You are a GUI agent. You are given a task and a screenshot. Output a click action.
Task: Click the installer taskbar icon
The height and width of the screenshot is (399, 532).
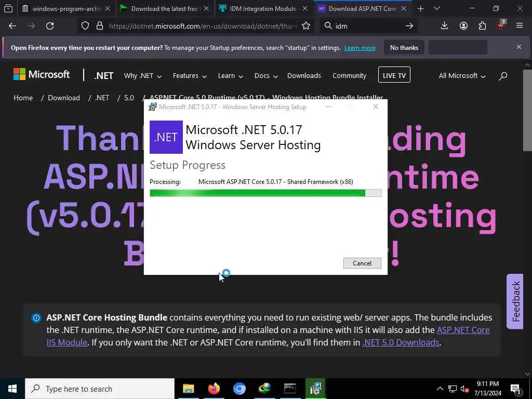point(315,389)
